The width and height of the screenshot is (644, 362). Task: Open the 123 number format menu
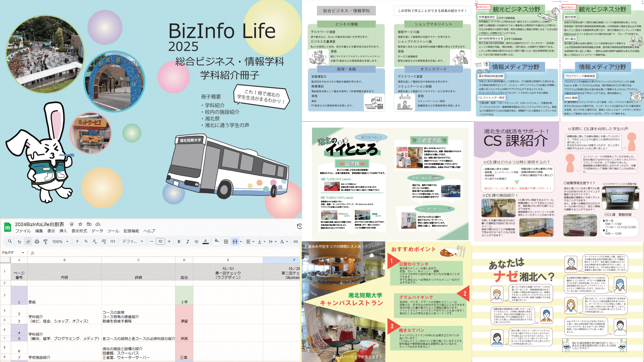pyautogui.click(x=113, y=241)
